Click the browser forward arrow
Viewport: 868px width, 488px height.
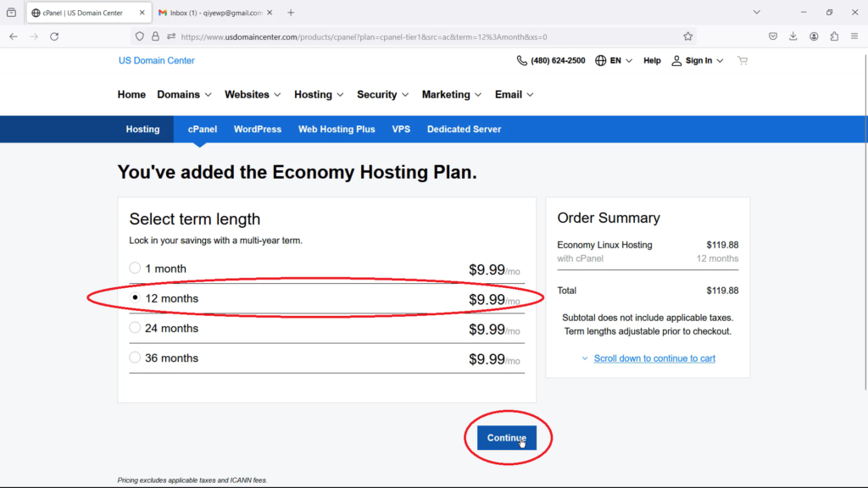[34, 36]
